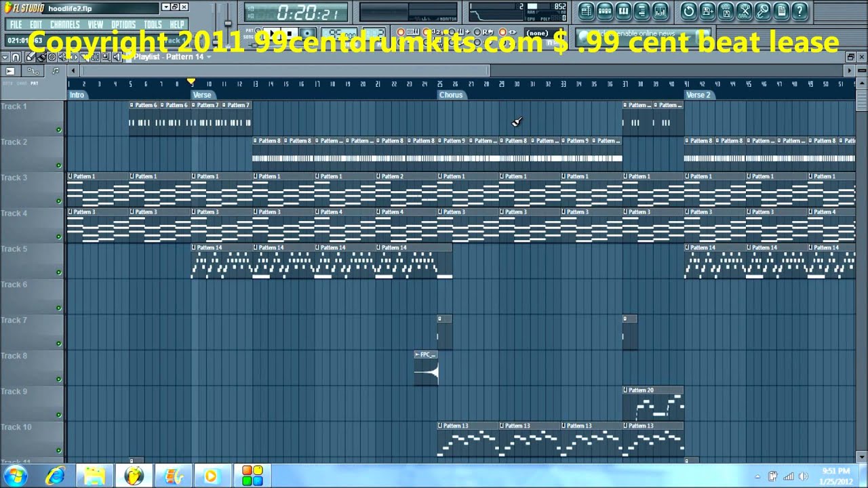The height and width of the screenshot is (488, 868).
Task: Open the FILE menu
Action: point(16,24)
